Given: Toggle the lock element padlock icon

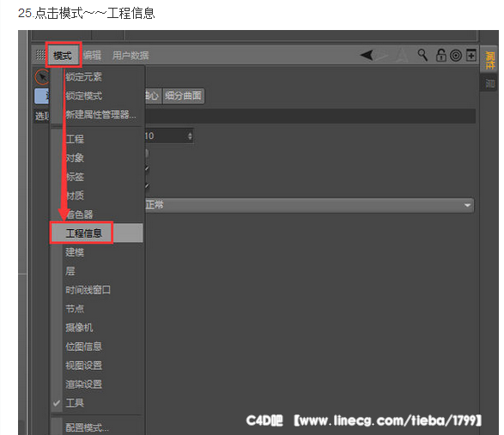Looking at the screenshot, I should pos(440,55).
